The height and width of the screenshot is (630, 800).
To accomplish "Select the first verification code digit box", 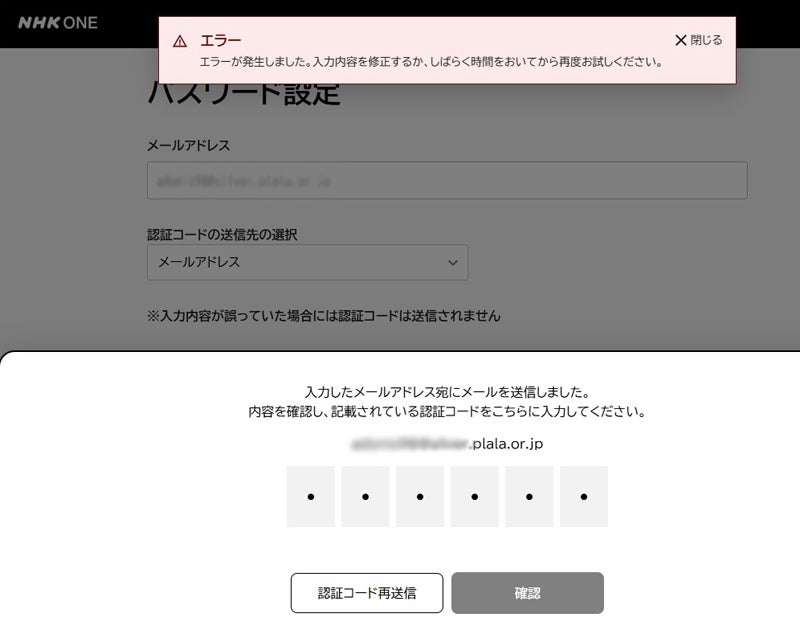I will (311, 496).
